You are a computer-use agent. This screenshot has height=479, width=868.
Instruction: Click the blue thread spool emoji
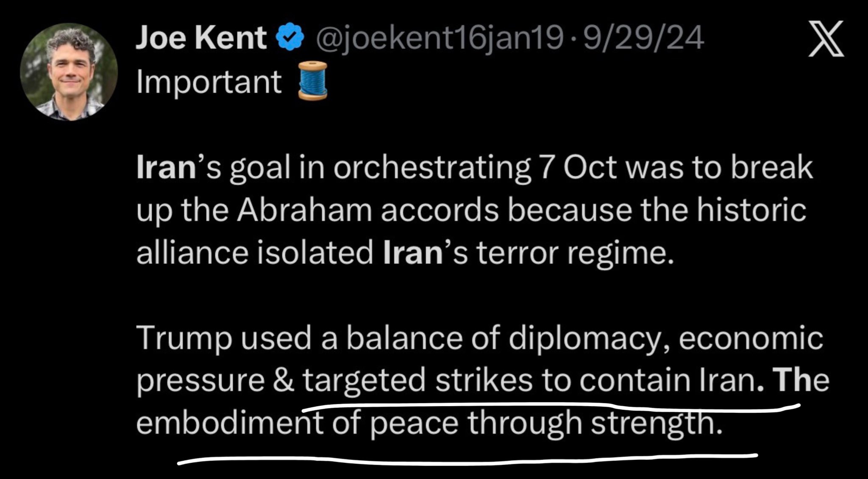pyautogui.click(x=313, y=80)
